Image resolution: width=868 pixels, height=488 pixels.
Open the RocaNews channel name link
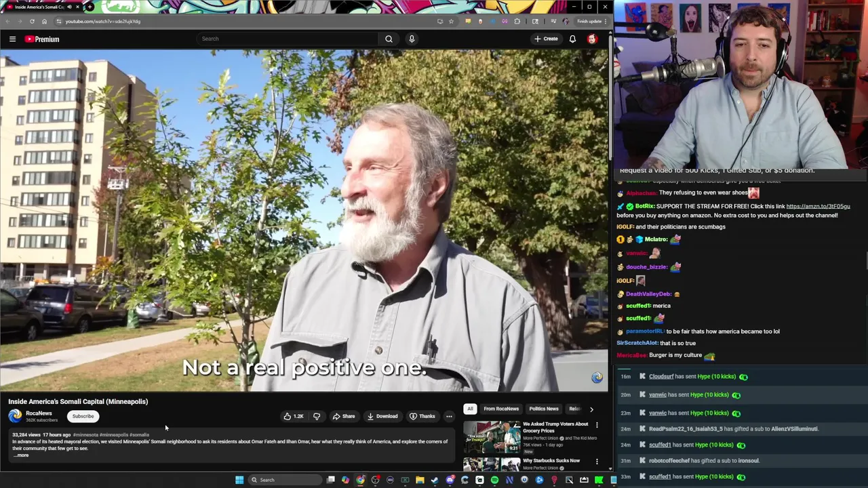(x=39, y=413)
